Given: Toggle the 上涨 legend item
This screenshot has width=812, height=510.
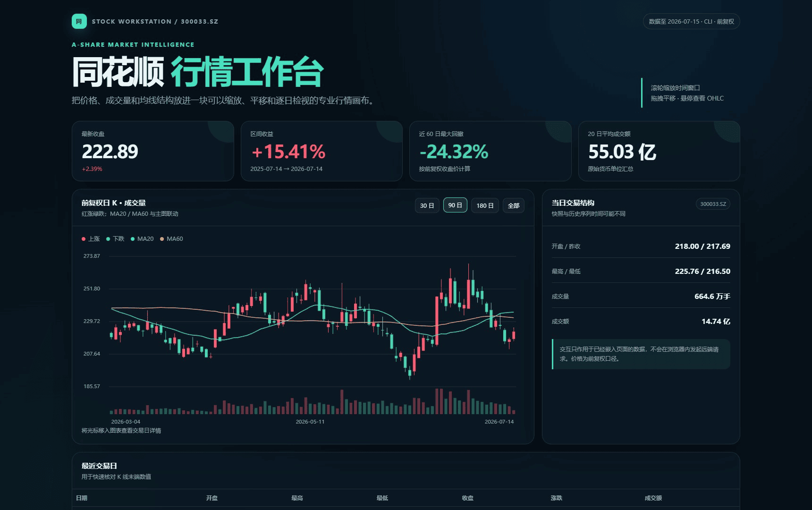Looking at the screenshot, I should (91, 239).
